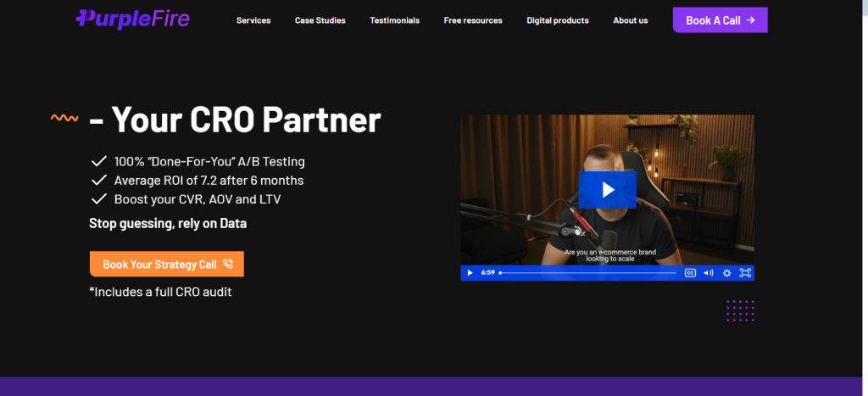Open video settings gear
Image resolution: width=868 pixels, height=396 pixels.
pos(726,273)
